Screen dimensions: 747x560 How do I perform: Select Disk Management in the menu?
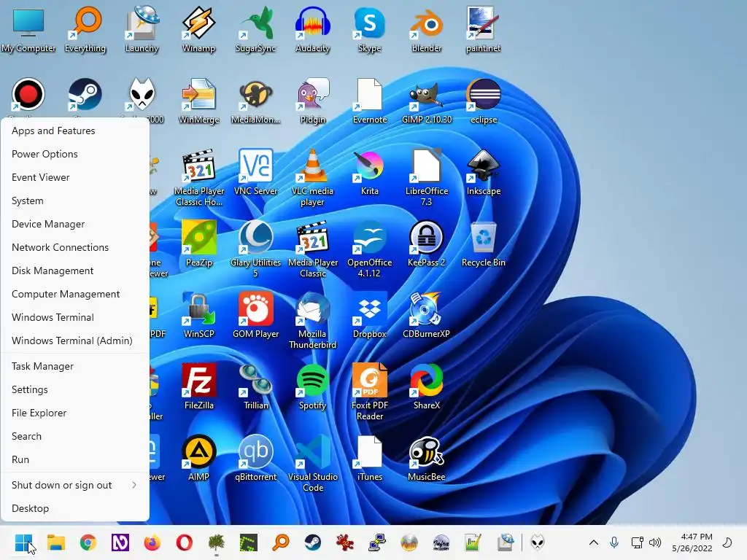click(75, 271)
